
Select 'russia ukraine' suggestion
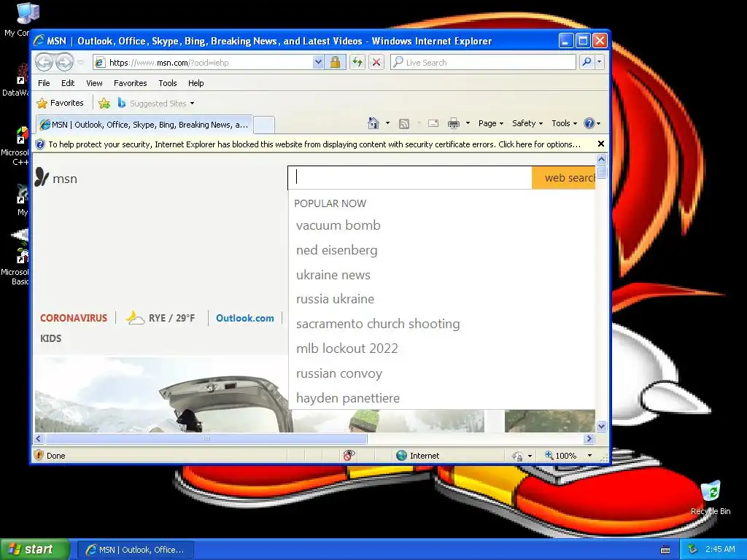point(335,299)
